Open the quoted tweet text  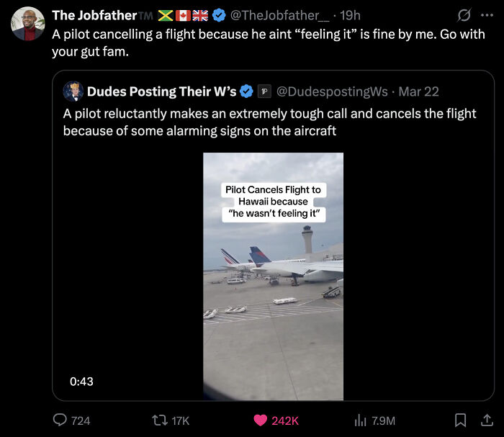point(269,122)
